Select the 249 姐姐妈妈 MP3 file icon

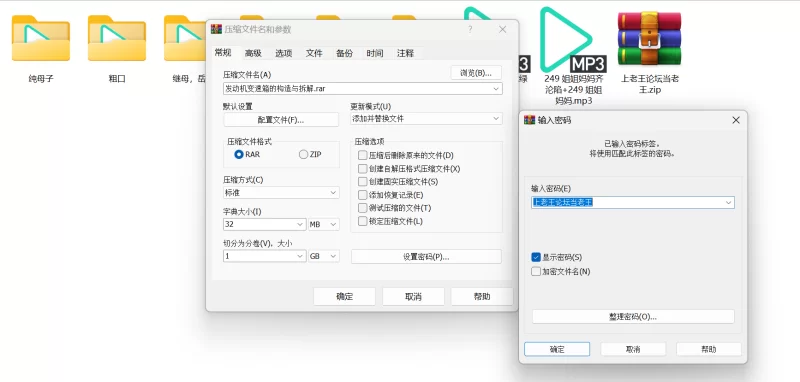tap(572, 40)
